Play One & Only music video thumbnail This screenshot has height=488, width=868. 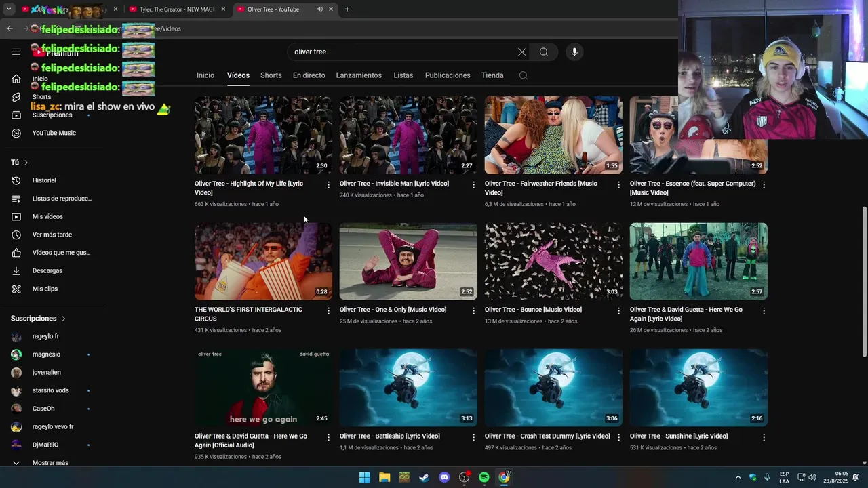click(408, 261)
